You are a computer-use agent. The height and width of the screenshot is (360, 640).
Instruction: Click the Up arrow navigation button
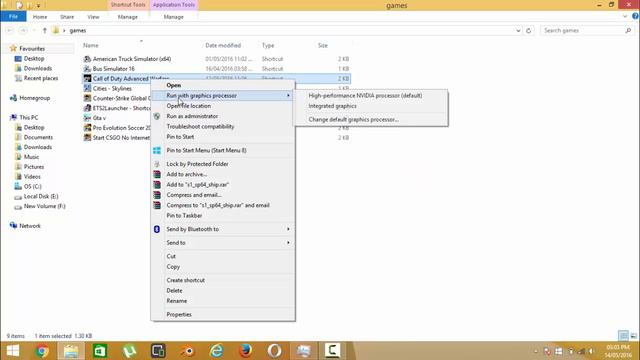pyautogui.click(x=44, y=31)
